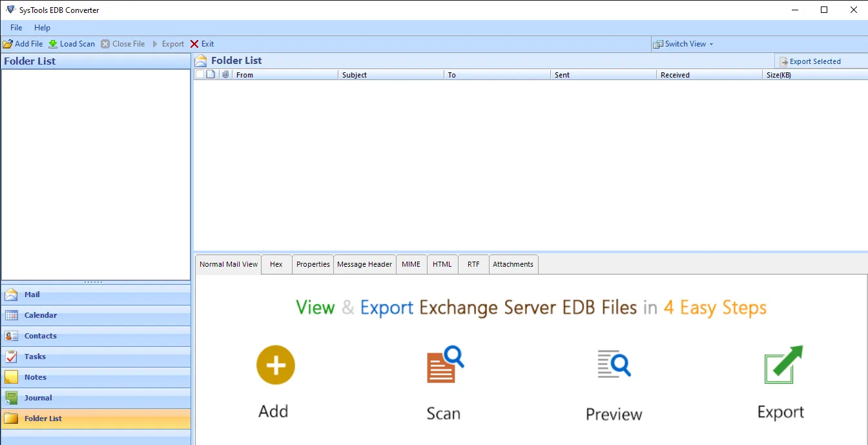Click the yellow Add plus icon

click(275, 365)
